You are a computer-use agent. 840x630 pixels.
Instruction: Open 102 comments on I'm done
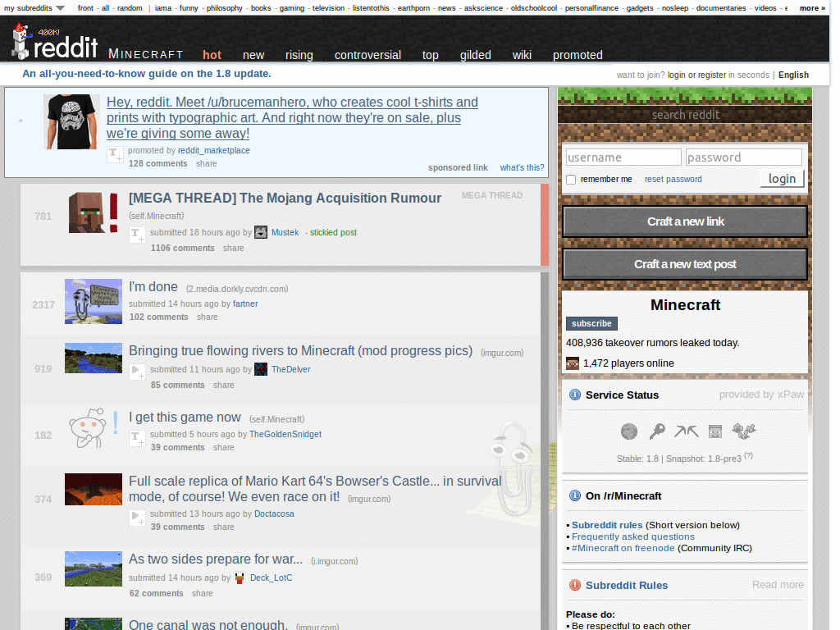[158, 317]
